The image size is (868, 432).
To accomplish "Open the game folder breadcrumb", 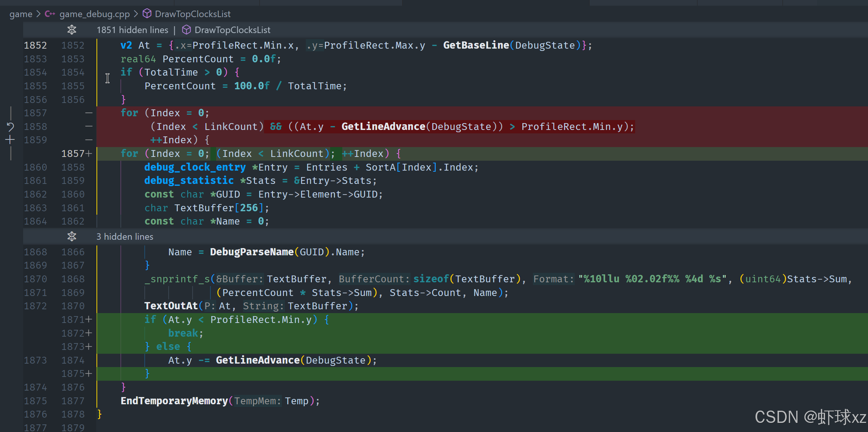I will (x=21, y=14).
